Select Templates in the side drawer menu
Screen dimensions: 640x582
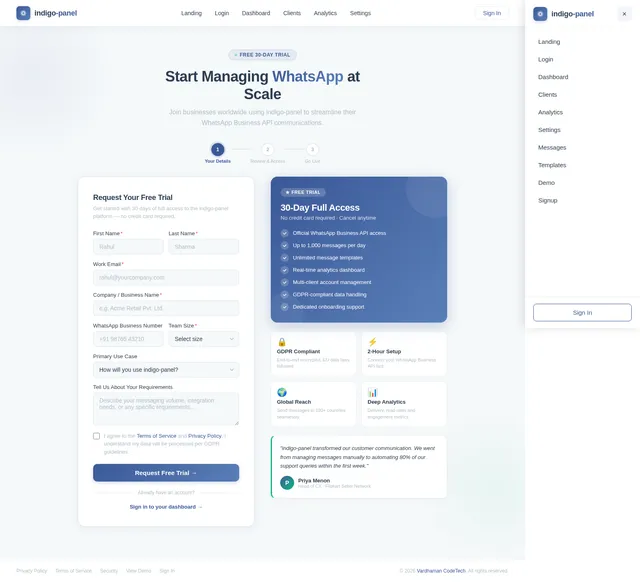[x=552, y=165]
